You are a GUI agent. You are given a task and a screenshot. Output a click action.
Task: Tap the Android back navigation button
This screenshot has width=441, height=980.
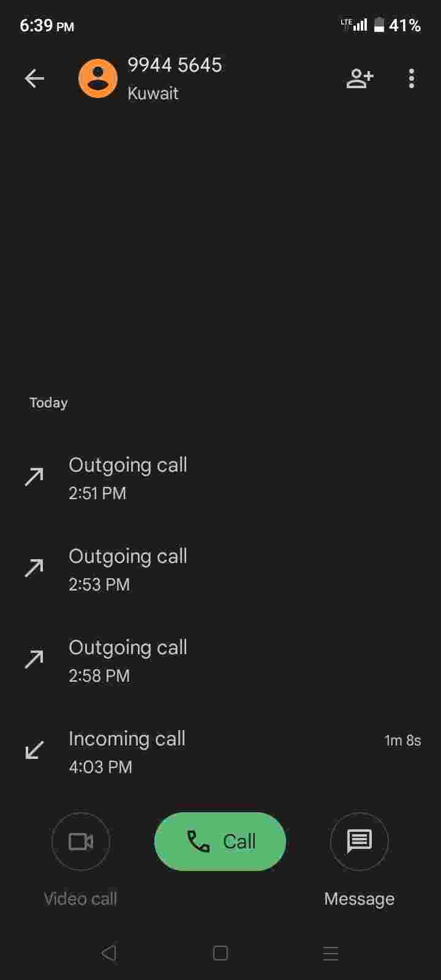click(109, 953)
